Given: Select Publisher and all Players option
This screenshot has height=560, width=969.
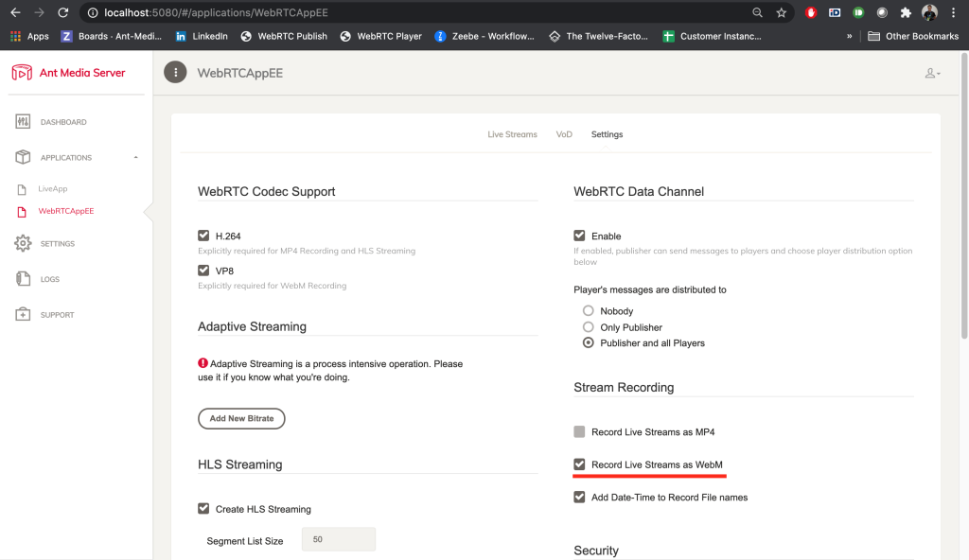Looking at the screenshot, I should tap(589, 342).
